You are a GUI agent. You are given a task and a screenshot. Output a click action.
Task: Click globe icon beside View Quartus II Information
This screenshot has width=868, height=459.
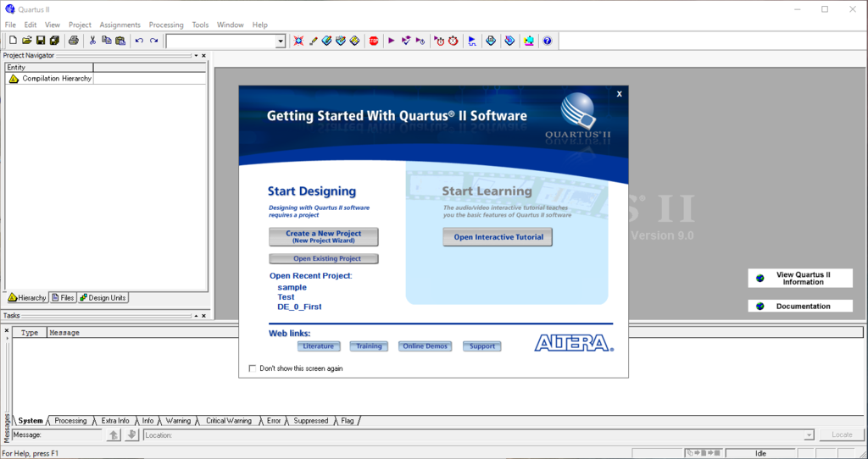[x=760, y=278]
